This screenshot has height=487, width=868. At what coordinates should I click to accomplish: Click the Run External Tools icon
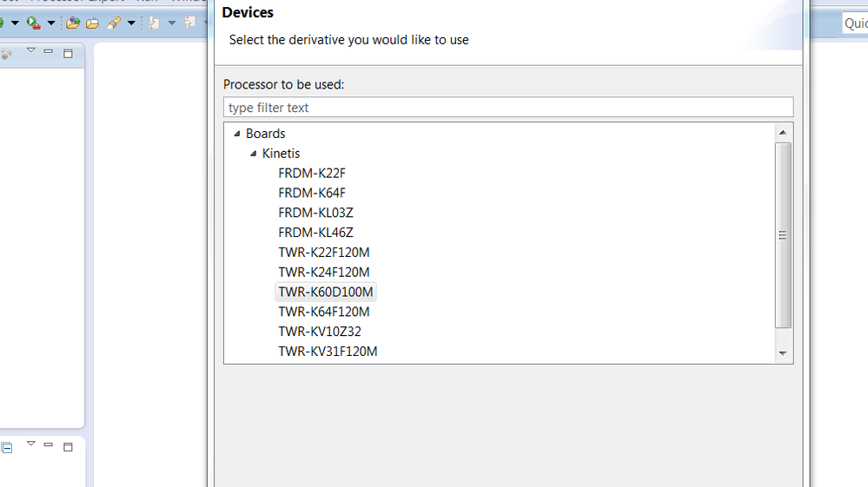pos(33,23)
